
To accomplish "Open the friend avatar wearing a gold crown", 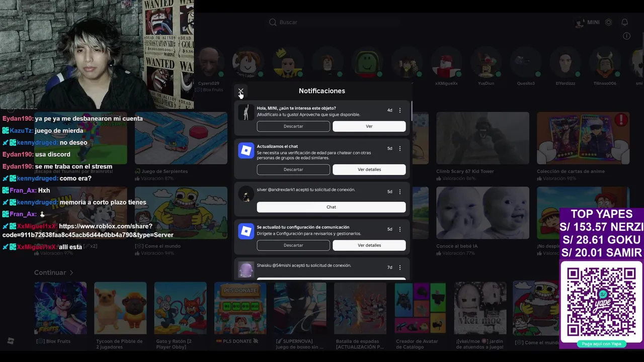I will coord(288,63).
